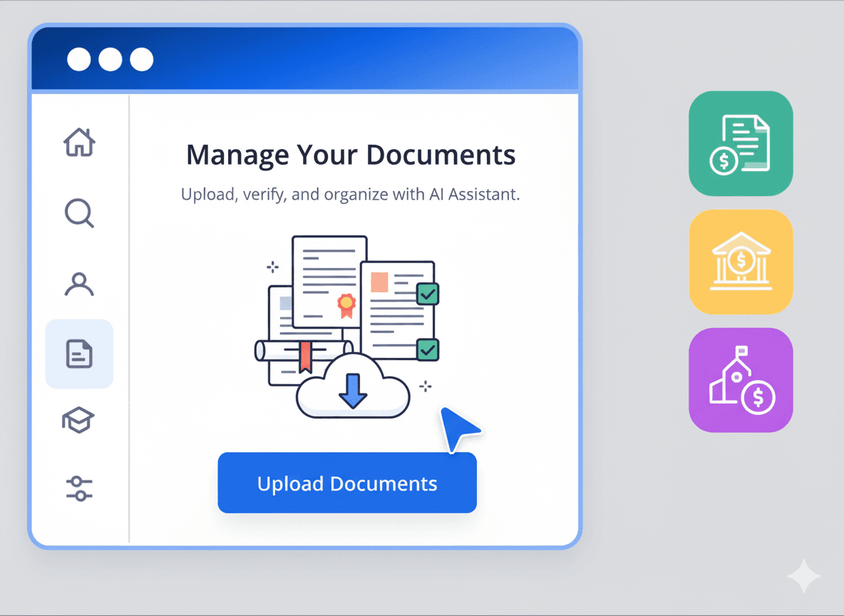Select the Search icon in the sidebar
This screenshot has width=844, height=616.
(79, 213)
